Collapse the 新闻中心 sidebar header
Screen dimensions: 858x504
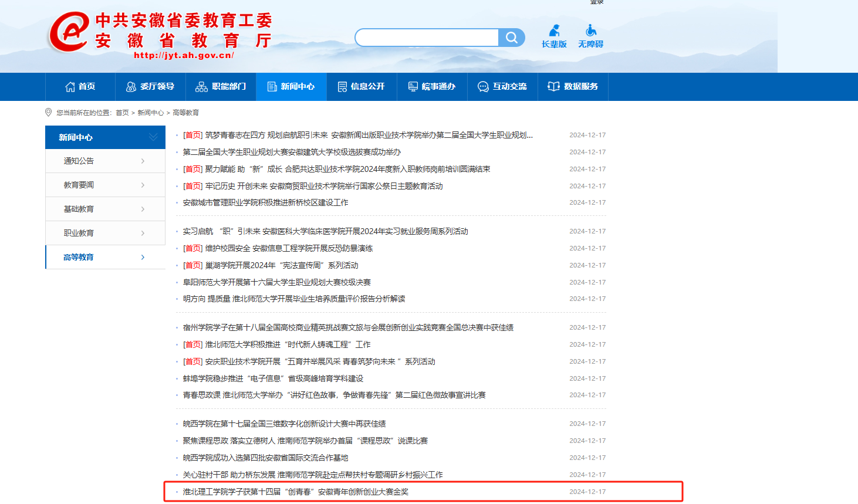pos(153,137)
